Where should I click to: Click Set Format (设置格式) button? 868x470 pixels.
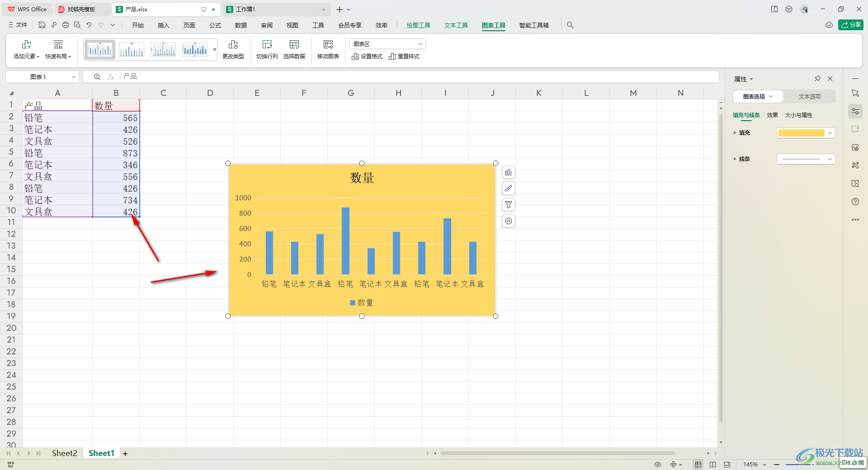[367, 56]
